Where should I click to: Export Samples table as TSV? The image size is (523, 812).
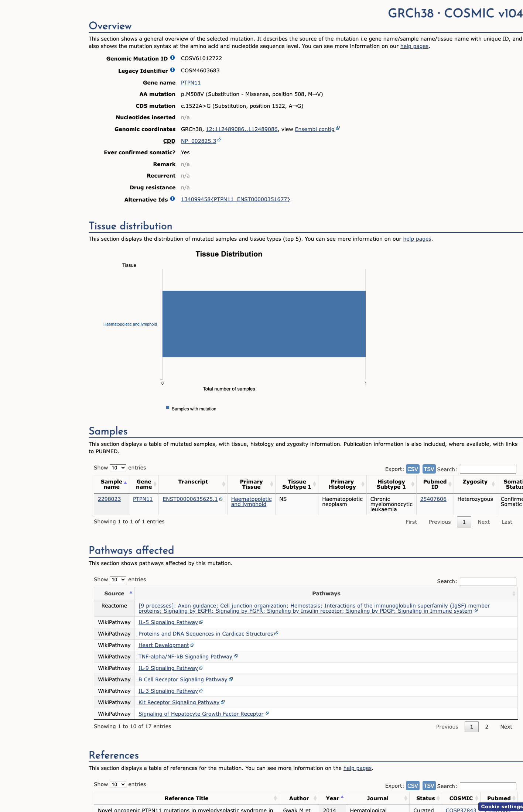(429, 469)
